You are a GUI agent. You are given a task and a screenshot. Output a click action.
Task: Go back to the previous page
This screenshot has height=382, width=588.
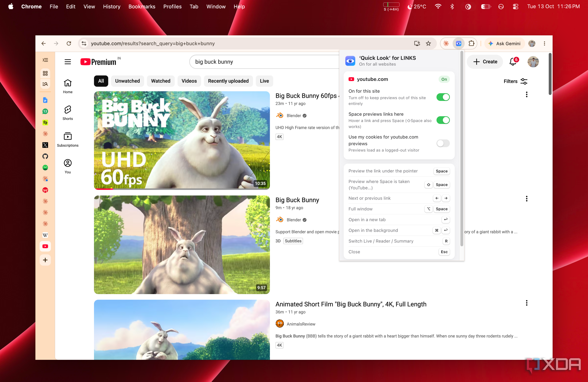pyautogui.click(x=44, y=44)
